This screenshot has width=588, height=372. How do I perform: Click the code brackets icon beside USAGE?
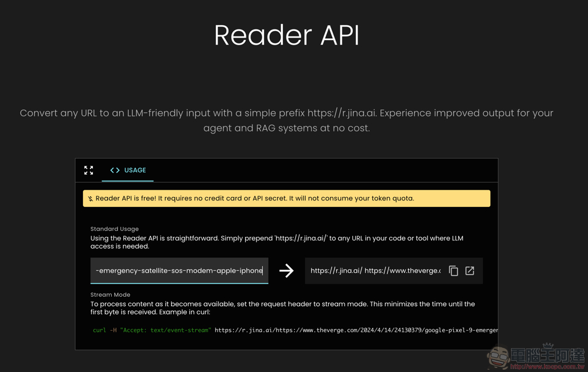115,170
